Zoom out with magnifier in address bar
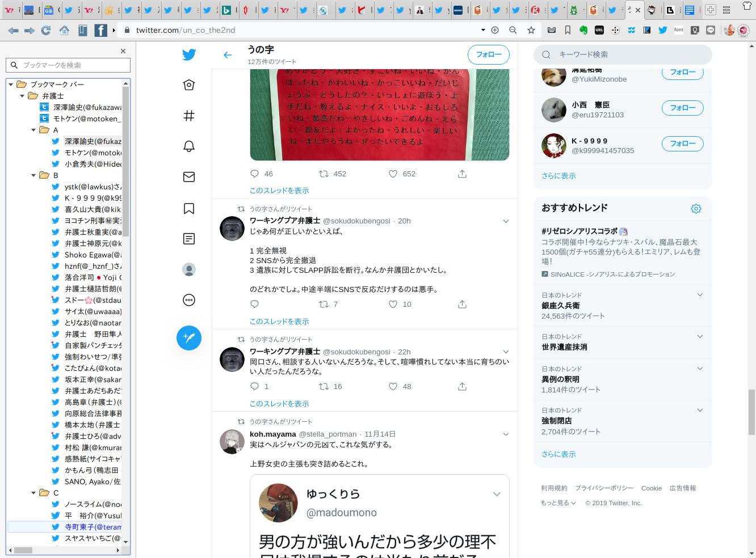This screenshot has width=756, height=558. click(x=513, y=30)
